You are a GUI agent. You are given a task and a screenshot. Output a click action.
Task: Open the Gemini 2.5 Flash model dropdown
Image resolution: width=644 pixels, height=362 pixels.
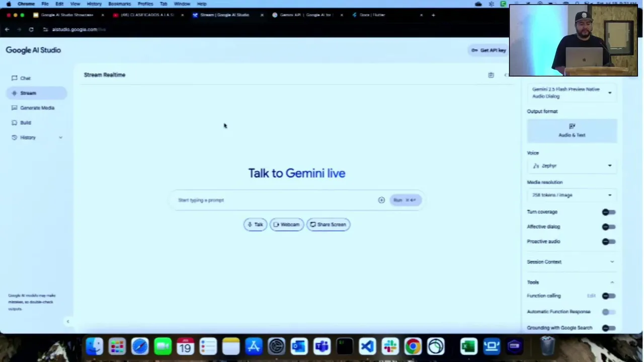point(572,93)
